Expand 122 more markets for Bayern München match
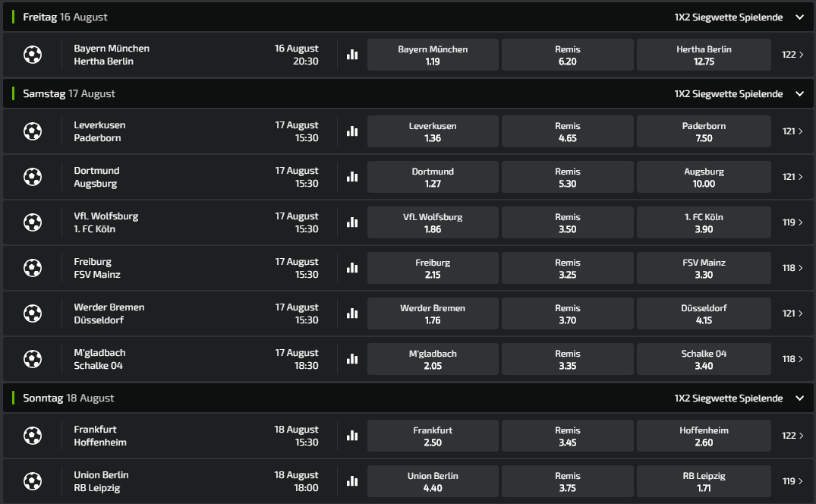Screen dimensions: 816x504 click(792, 55)
